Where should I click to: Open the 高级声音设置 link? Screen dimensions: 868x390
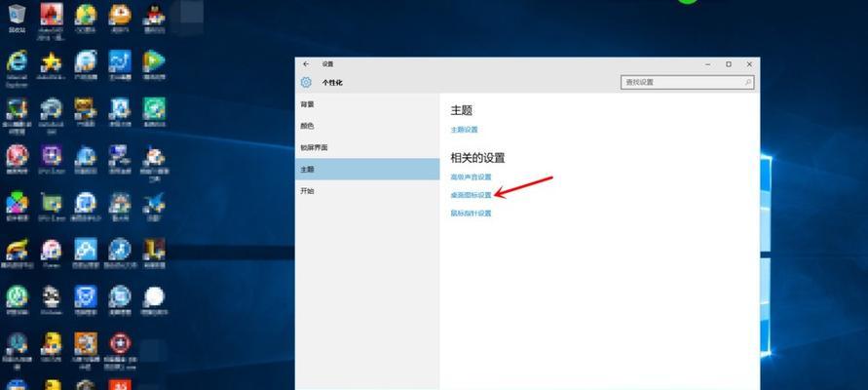click(x=472, y=177)
